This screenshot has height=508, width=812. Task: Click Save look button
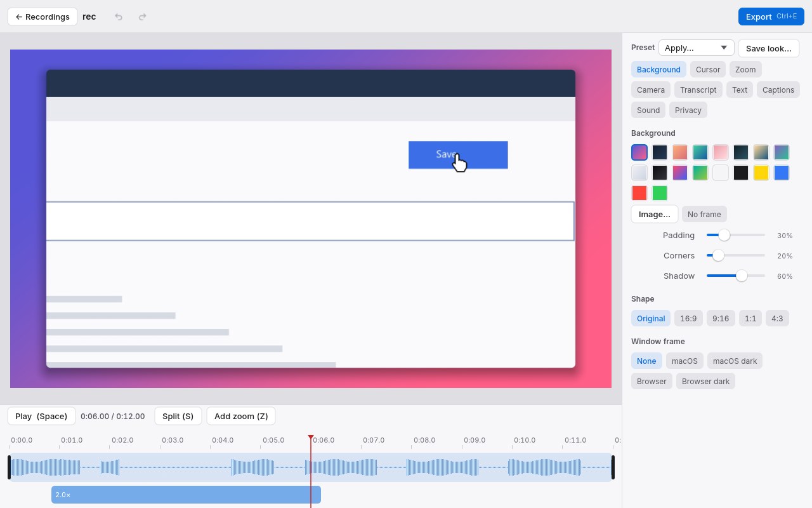coord(768,48)
